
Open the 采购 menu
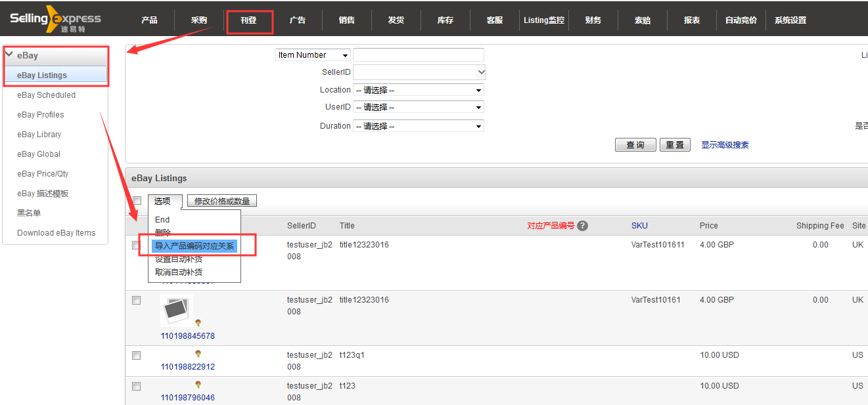point(199,20)
